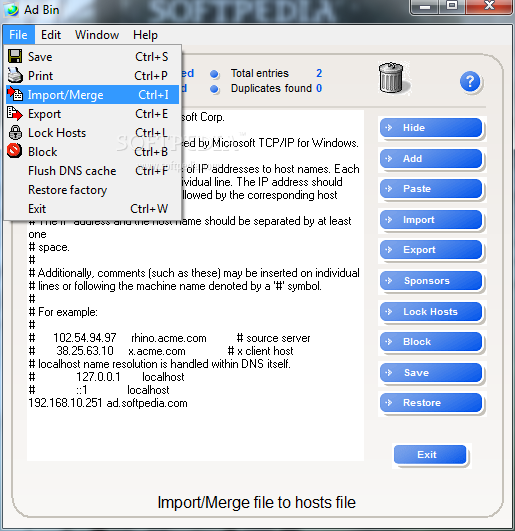Maximize the Ad Bin window
This screenshot has height=531, width=515.
pos(452,6)
